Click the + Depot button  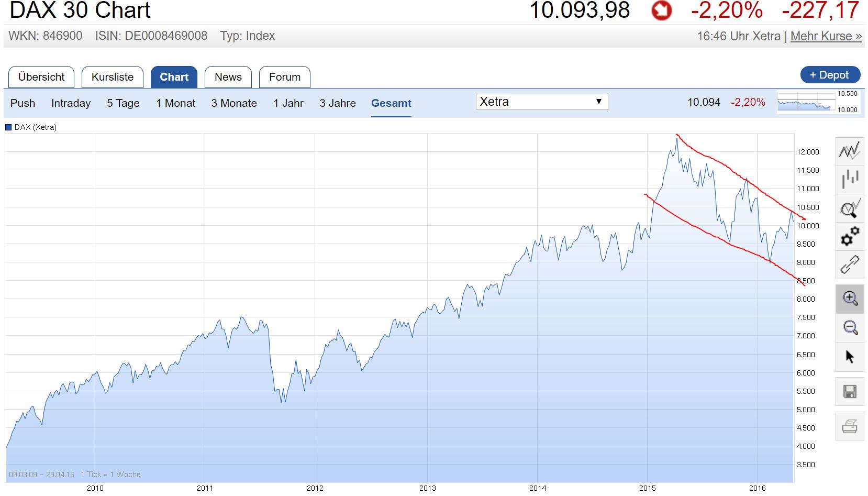tap(830, 75)
